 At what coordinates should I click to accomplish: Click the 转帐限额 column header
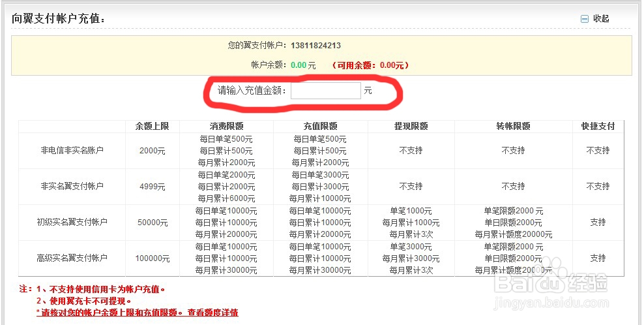click(x=514, y=127)
